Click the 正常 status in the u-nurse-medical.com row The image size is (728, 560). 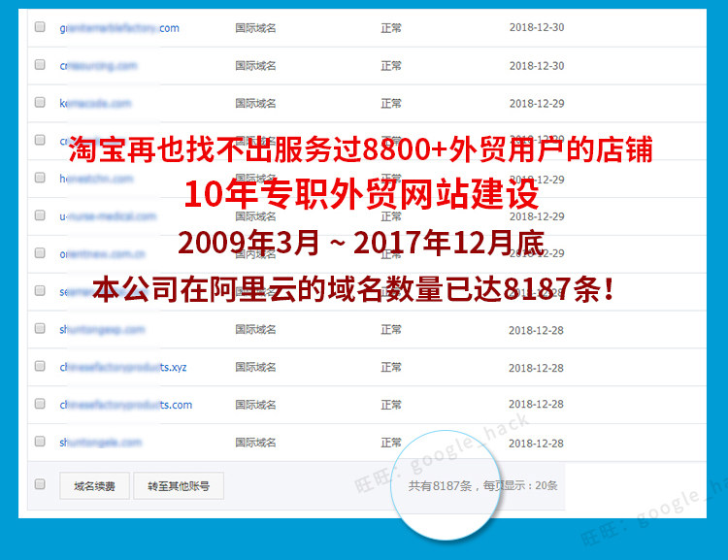pyautogui.click(x=391, y=216)
